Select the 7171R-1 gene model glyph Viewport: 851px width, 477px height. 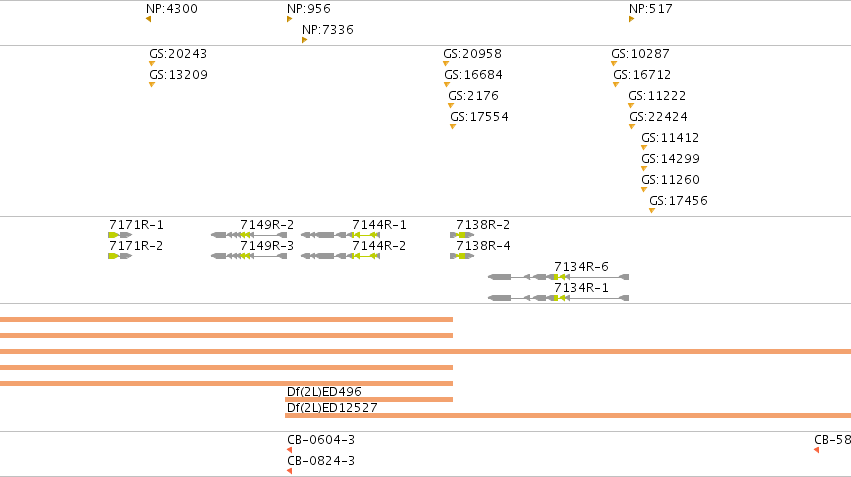(120, 235)
